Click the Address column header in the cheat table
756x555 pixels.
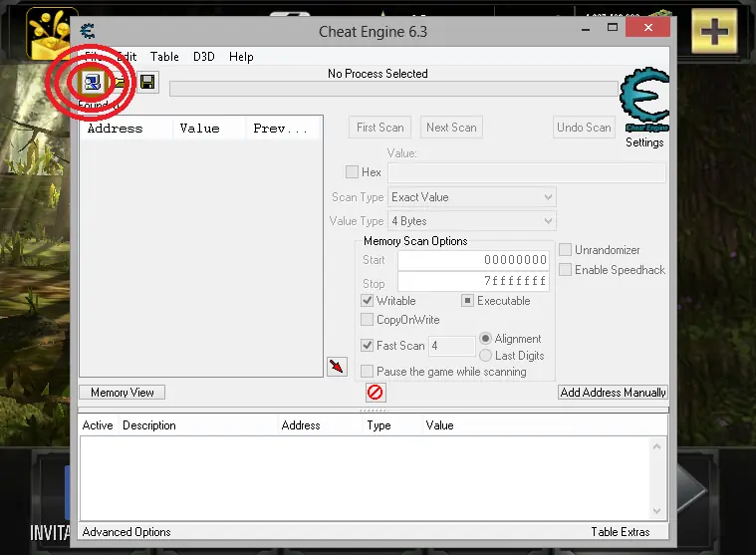pyautogui.click(x=321, y=425)
